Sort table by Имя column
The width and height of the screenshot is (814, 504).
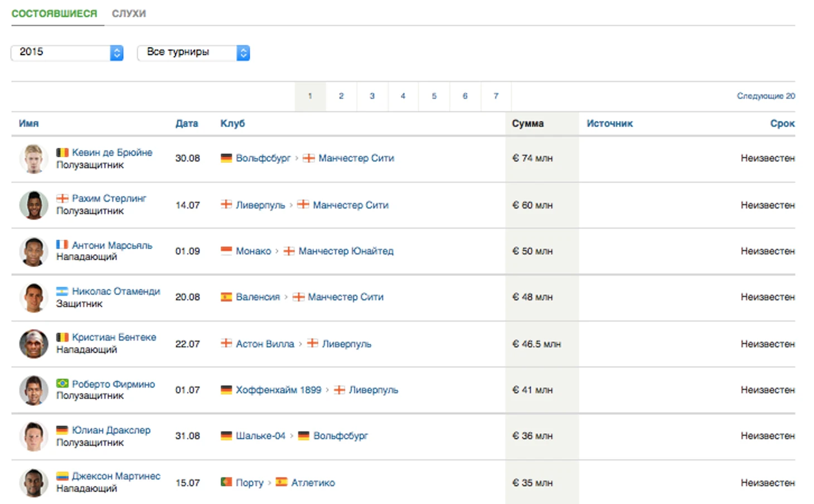coord(28,124)
